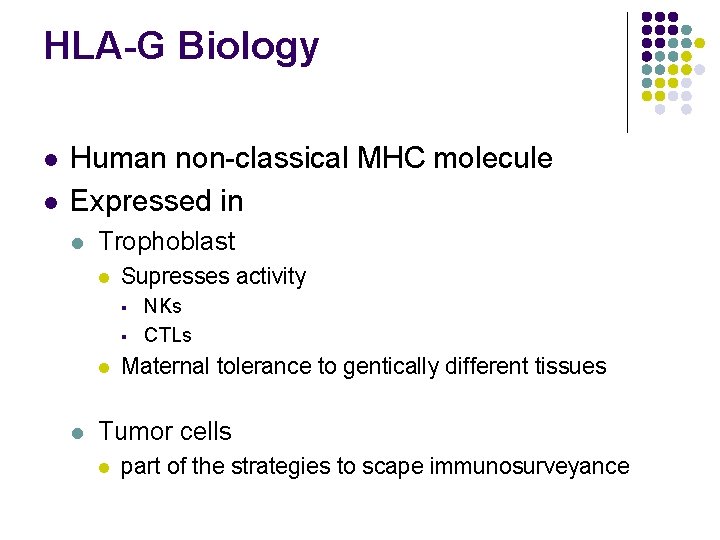Click the bullet before Maternal tolerance
This screenshot has height=540, width=720.
click(x=101, y=368)
